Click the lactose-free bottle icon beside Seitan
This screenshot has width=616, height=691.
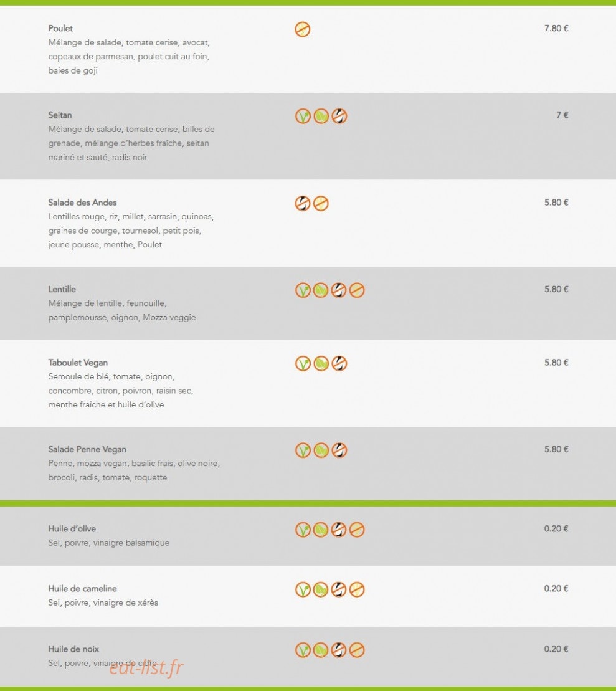[x=339, y=116]
